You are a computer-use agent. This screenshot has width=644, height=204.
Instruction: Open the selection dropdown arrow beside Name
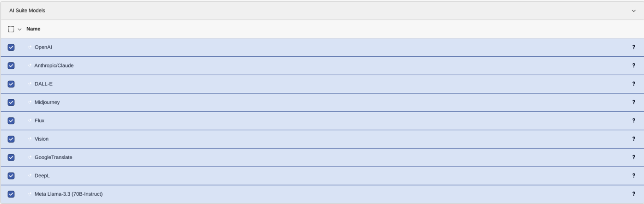click(20, 29)
